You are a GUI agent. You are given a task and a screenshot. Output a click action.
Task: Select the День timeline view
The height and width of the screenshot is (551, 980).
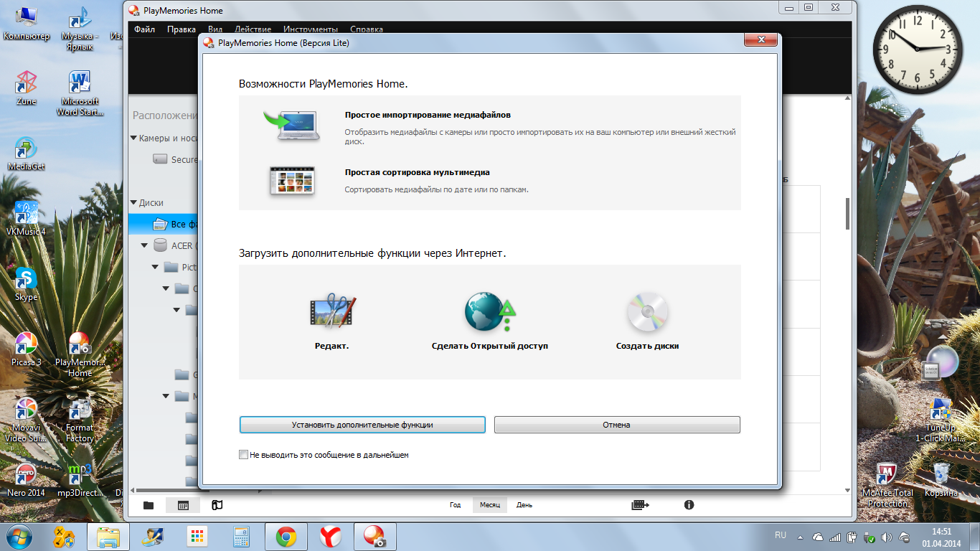pos(524,505)
